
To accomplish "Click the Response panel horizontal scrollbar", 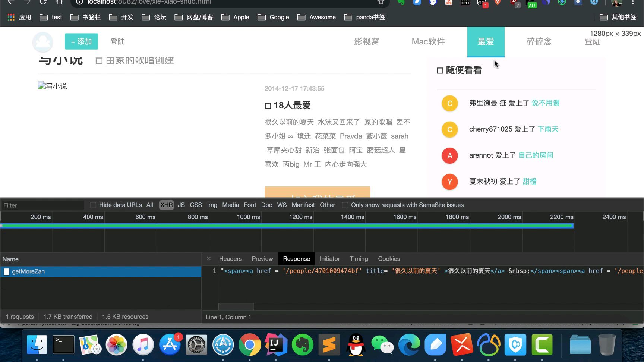I will click(236, 306).
